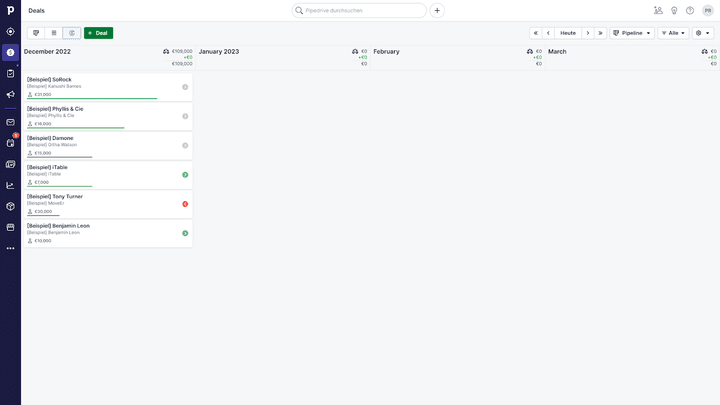Click the green Deal add button
720x405 pixels.
click(x=98, y=33)
